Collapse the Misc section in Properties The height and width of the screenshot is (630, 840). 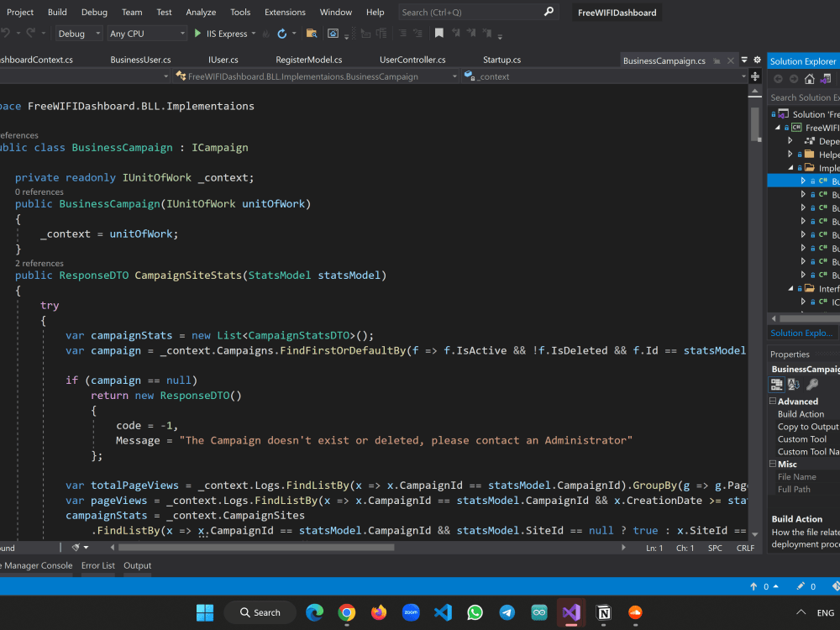tap(773, 464)
